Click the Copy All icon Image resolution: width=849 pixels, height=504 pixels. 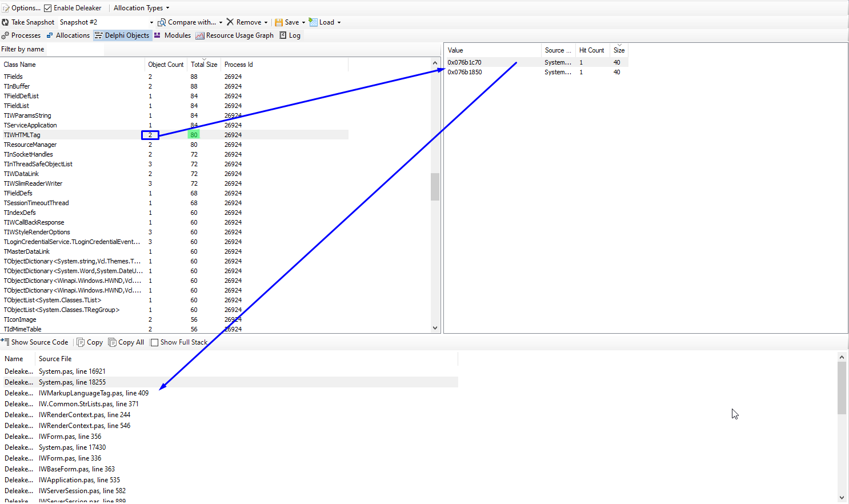pyautogui.click(x=112, y=342)
